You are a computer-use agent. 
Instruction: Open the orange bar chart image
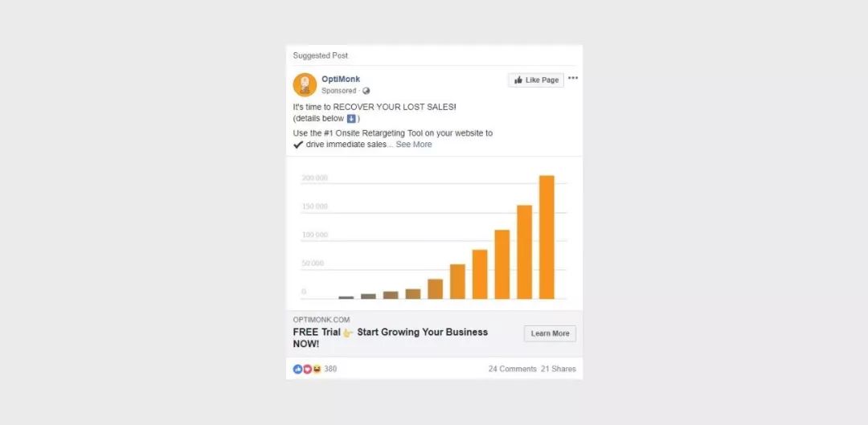(x=434, y=234)
